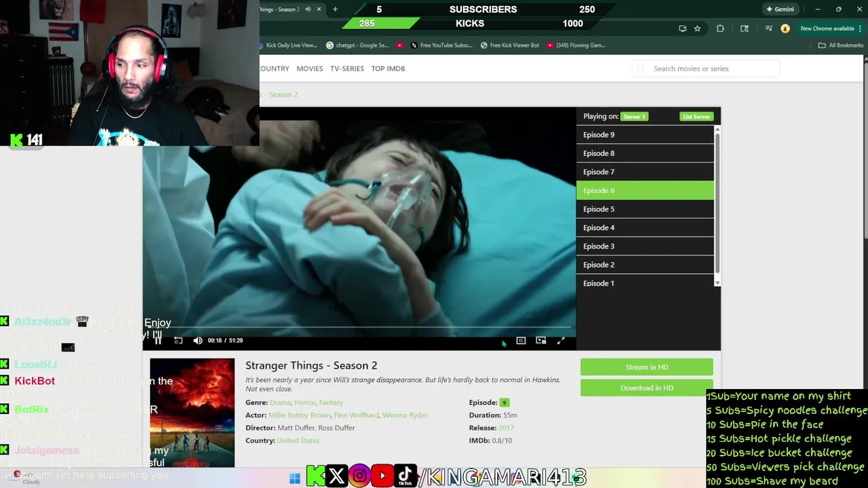
Task: Open the Drama genre link
Action: (280, 403)
